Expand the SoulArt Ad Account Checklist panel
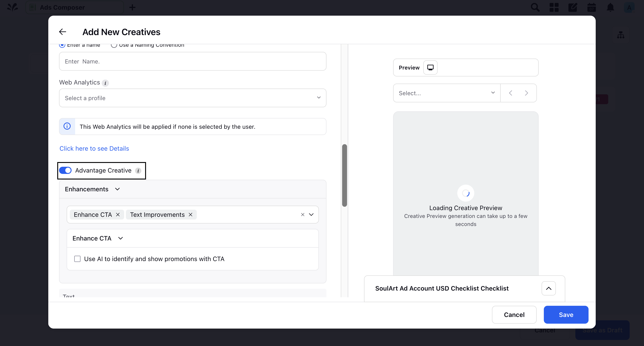 tap(549, 288)
